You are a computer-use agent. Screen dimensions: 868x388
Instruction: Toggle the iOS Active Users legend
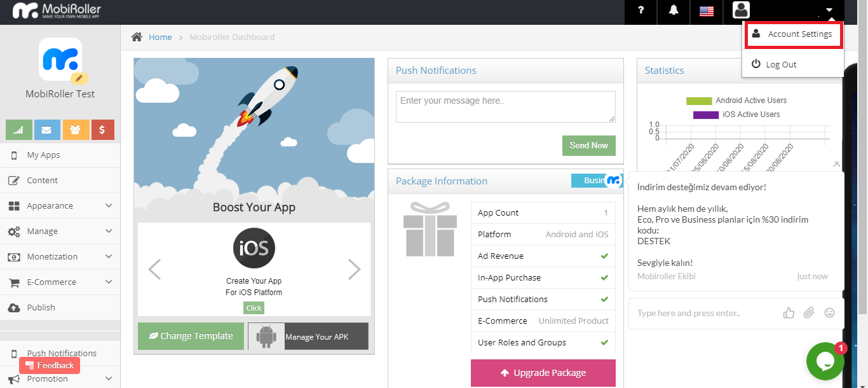pyautogui.click(x=736, y=114)
